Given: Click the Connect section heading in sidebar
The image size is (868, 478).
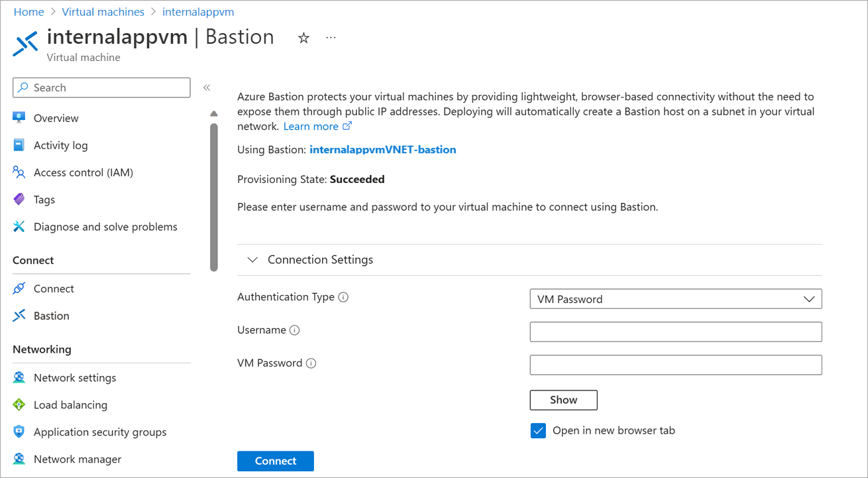Looking at the screenshot, I should tap(33, 261).
